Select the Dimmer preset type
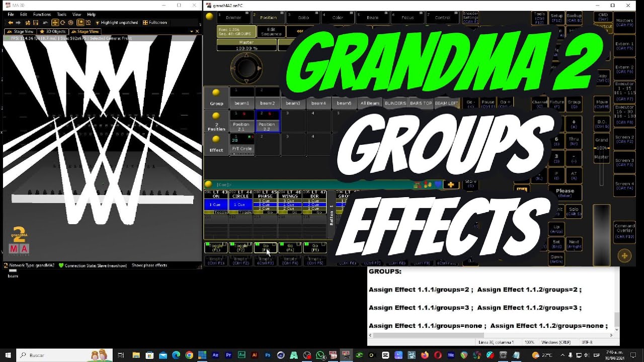 [233, 18]
